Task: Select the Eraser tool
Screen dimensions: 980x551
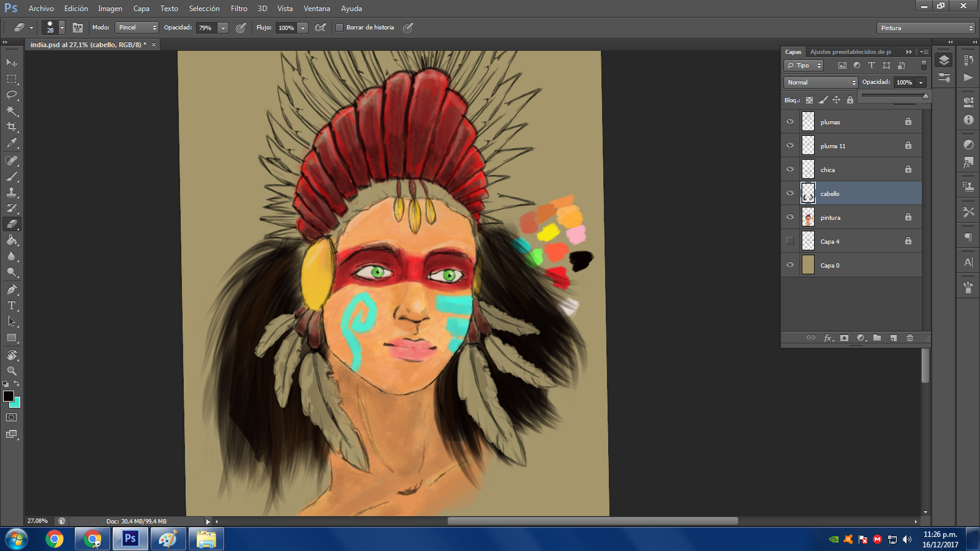Action: [12, 224]
